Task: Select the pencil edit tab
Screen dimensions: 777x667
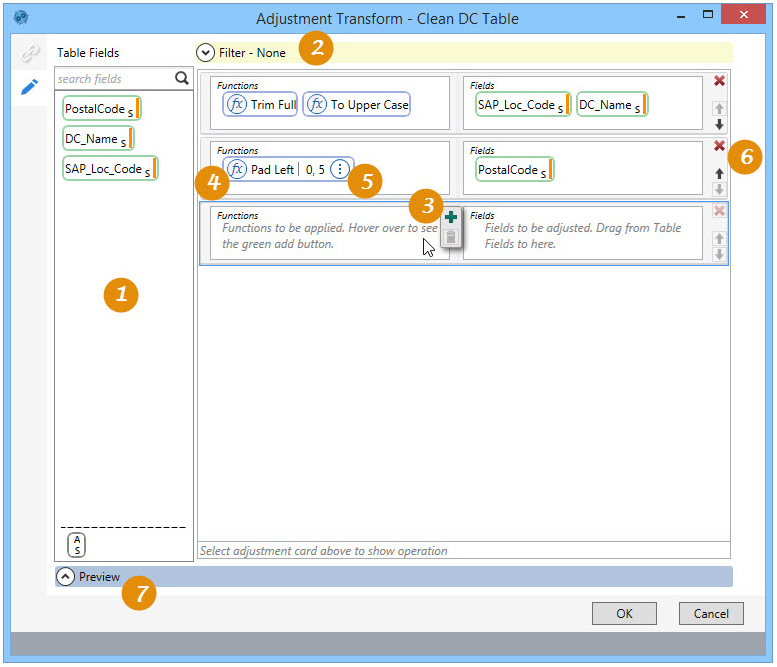Action: pos(30,87)
